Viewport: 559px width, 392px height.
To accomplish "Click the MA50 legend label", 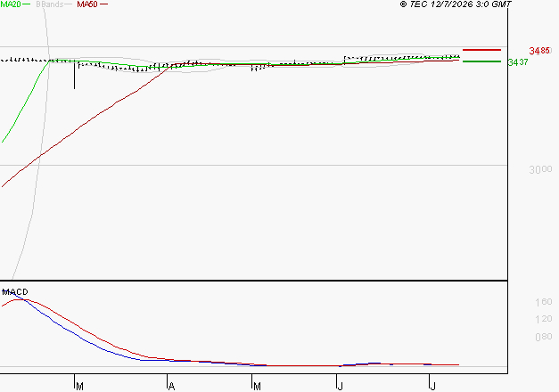I will click(x=87, y=4).
